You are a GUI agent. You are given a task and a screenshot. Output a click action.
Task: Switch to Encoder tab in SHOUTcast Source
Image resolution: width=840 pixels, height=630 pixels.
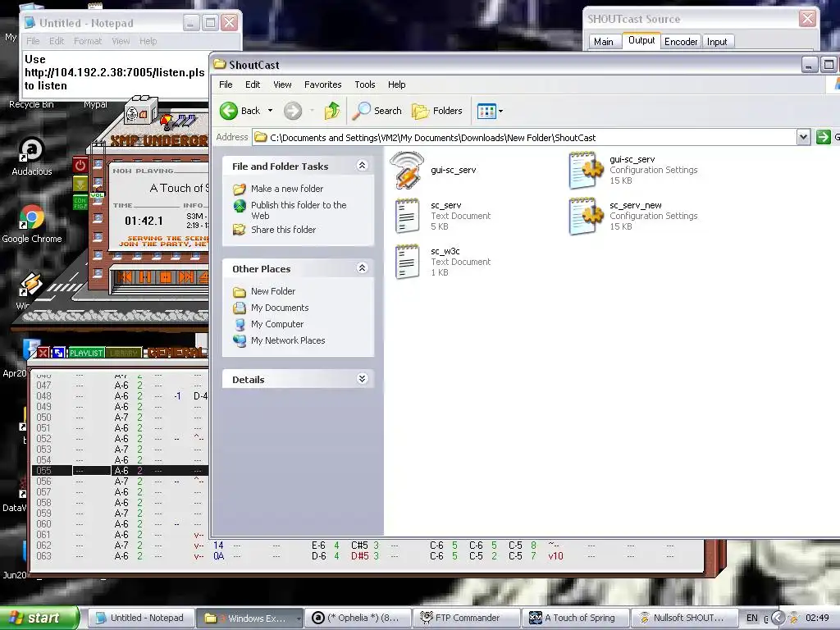tap(681, 42)
